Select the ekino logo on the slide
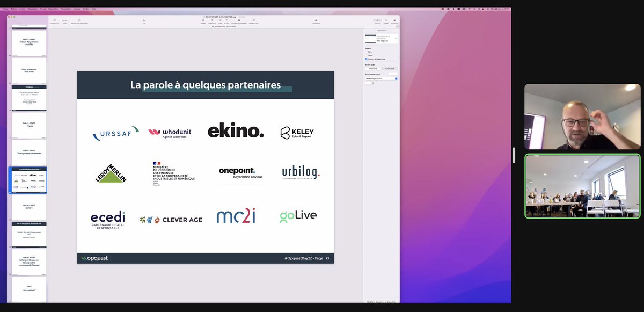This screenshot has height=312, width=644. [236, 132]
